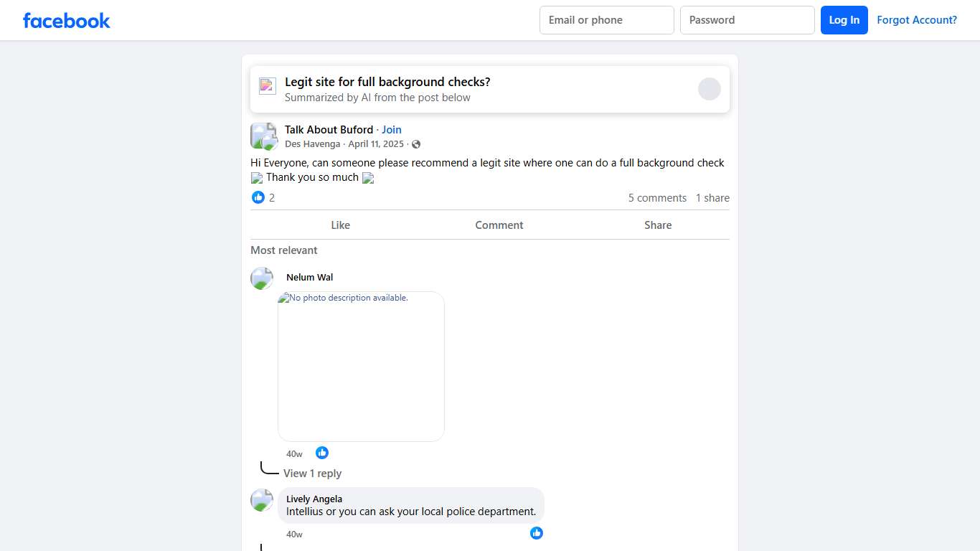Click 'Join' next to Talk About Buford
The width and height of the screenshot is (980, 551).
(392, 129)
